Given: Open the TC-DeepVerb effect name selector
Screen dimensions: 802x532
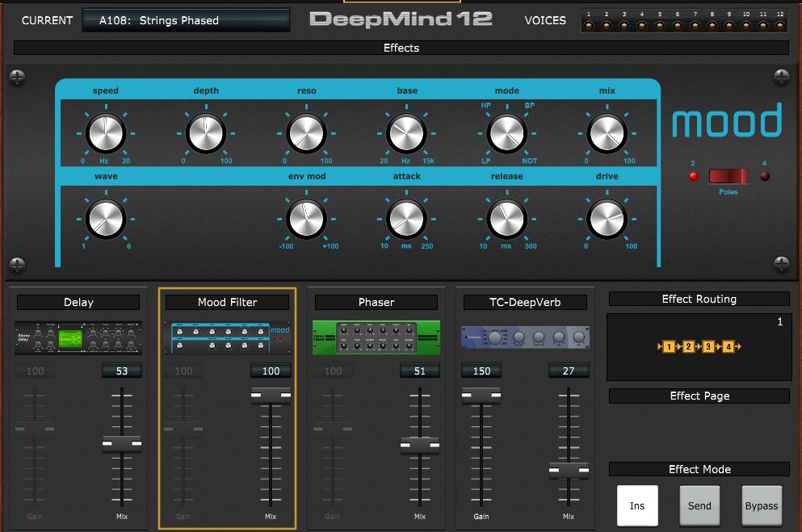Looking at the screenshot, I should coord(525,302).
